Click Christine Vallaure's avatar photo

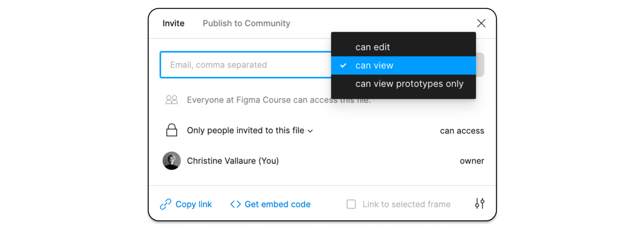point(172,161)
